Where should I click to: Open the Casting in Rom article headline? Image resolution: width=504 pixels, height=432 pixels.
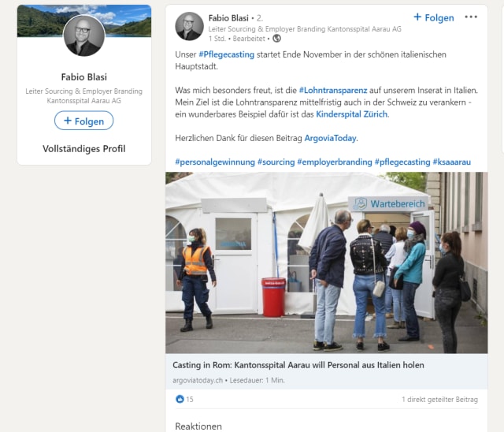click(298, 365)
